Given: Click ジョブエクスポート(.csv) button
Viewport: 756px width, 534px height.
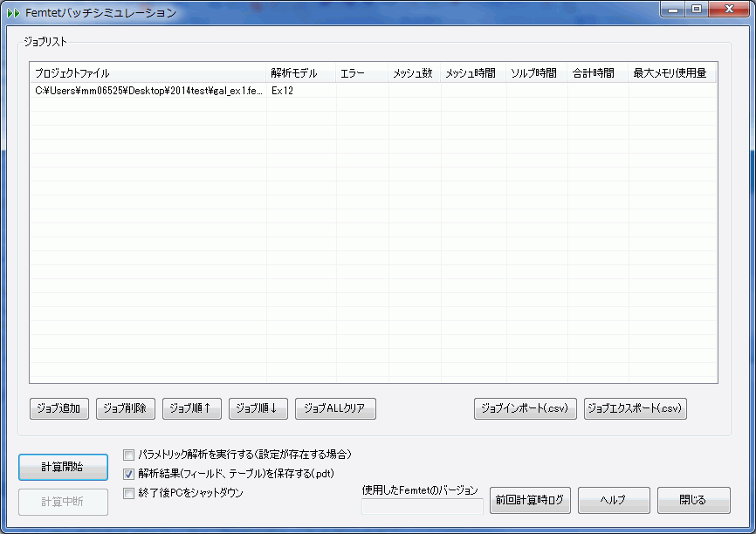Looking at the screenshot, I should [636, 408].
